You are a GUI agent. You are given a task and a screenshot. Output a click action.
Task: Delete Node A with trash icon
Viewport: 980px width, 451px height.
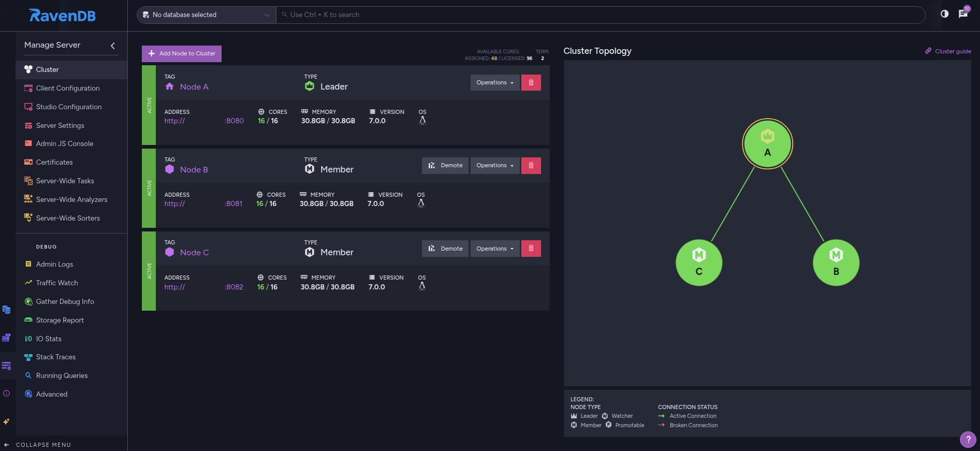pyautogui.click(x=531, y=82)
